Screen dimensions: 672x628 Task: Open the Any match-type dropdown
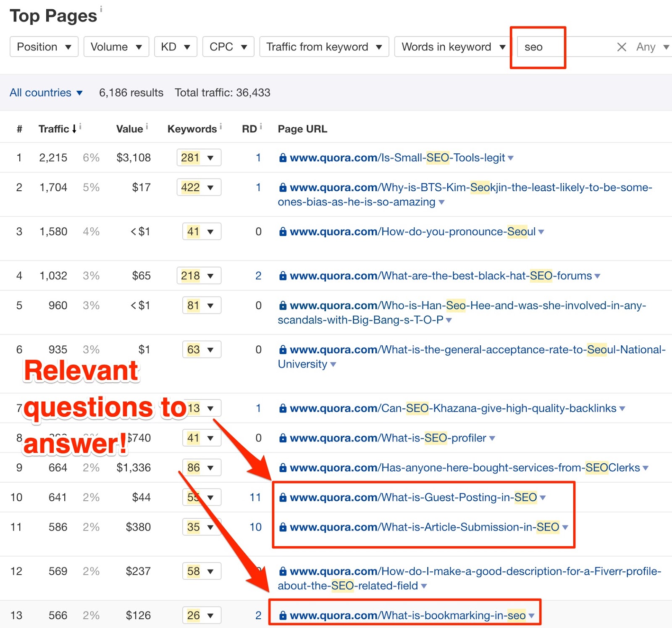(x=652, y=47)
